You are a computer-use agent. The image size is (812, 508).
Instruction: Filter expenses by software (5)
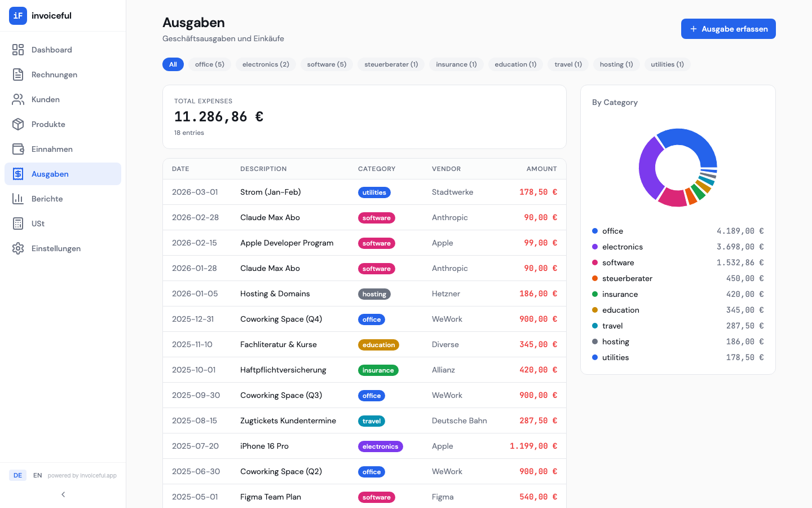pyautogui.click(x=326, y=64)
